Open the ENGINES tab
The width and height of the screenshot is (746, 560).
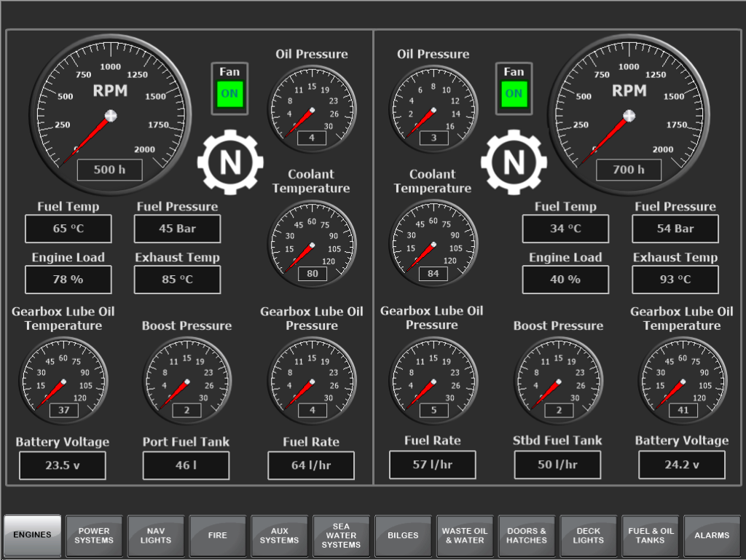click(x=32, y=535)
